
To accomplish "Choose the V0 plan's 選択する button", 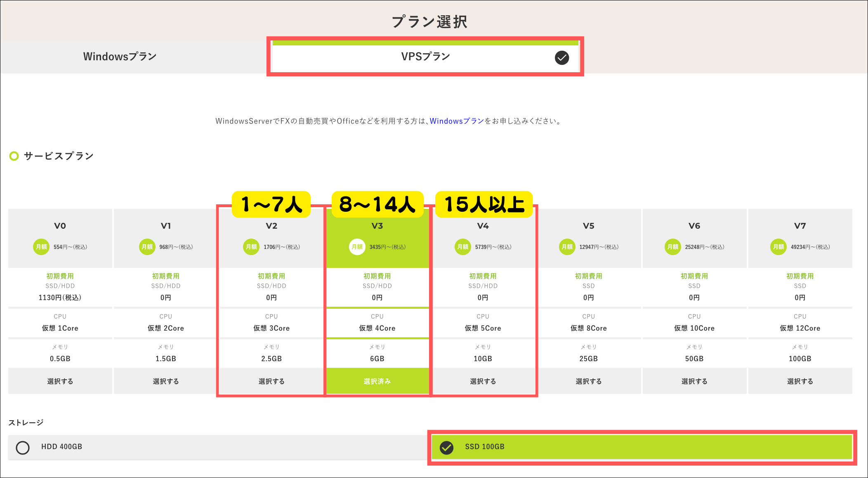I will click(60, 381).
